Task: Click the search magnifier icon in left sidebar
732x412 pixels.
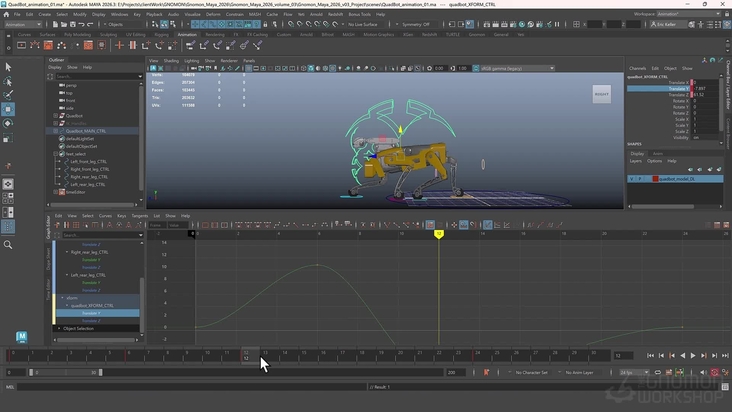Action: [8, 245]
